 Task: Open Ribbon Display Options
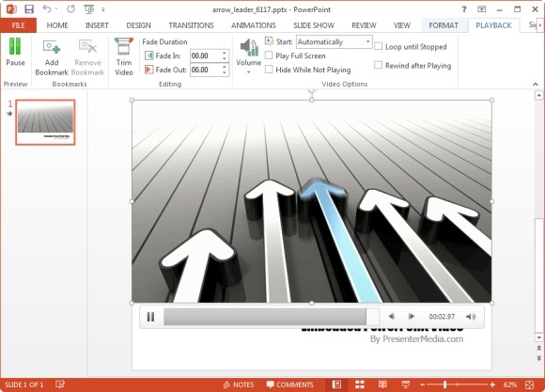pyautogui.click(x=482, y=9)
